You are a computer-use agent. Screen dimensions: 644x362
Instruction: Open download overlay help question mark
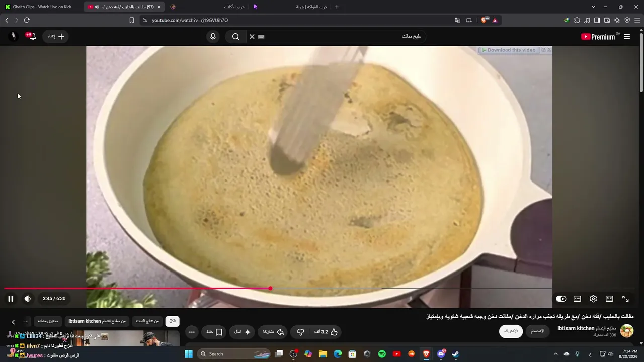(543, 50)
